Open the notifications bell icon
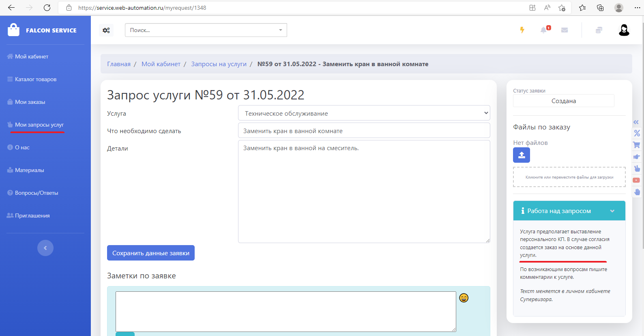644x336 pixels. coord(544,30)
